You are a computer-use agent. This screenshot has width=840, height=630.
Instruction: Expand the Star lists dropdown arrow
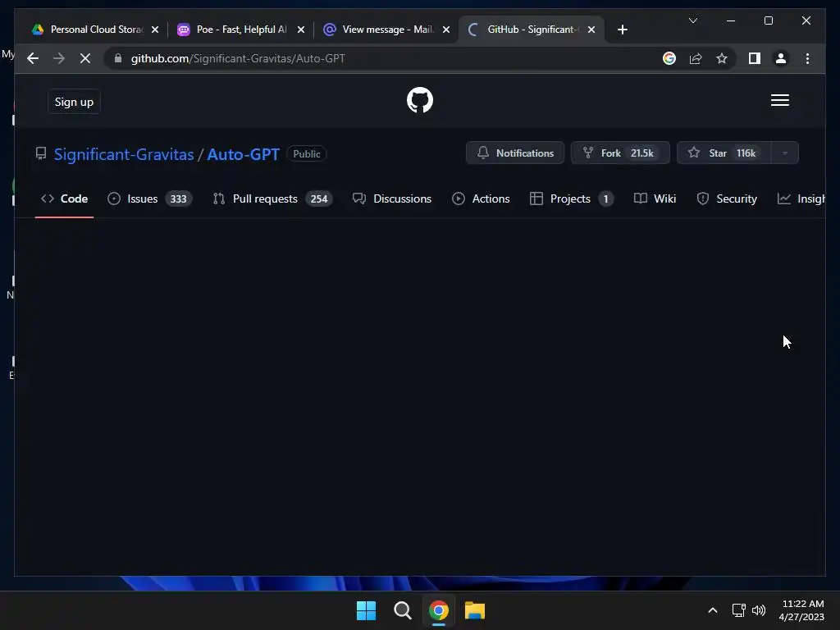pyautogui.click(x=785, y=153)
